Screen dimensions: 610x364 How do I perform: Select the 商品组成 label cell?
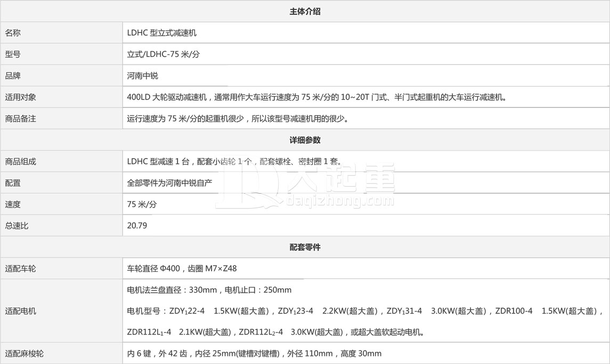tap(61, 161)
